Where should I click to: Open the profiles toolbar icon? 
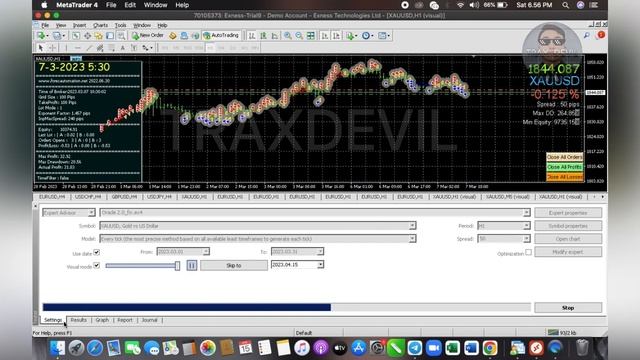[x=57, y=36]
